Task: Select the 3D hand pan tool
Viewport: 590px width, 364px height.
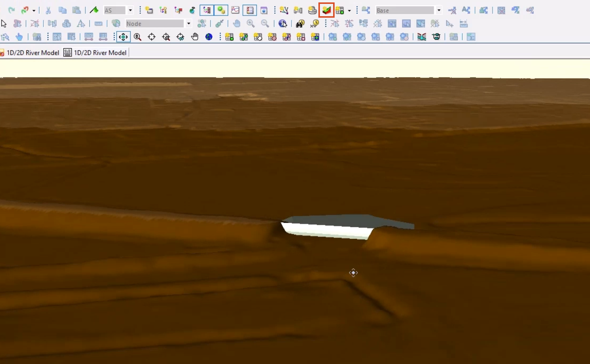Action: point(195,37)
